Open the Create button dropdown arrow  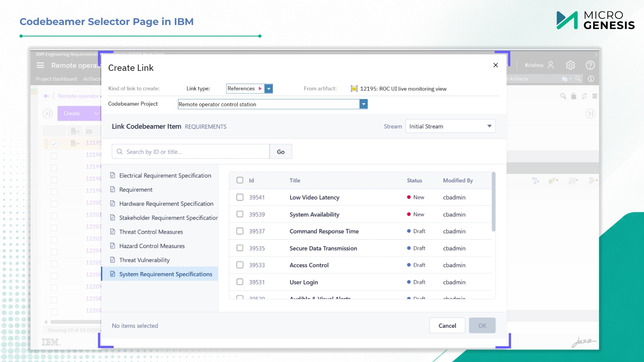point(96,113)
